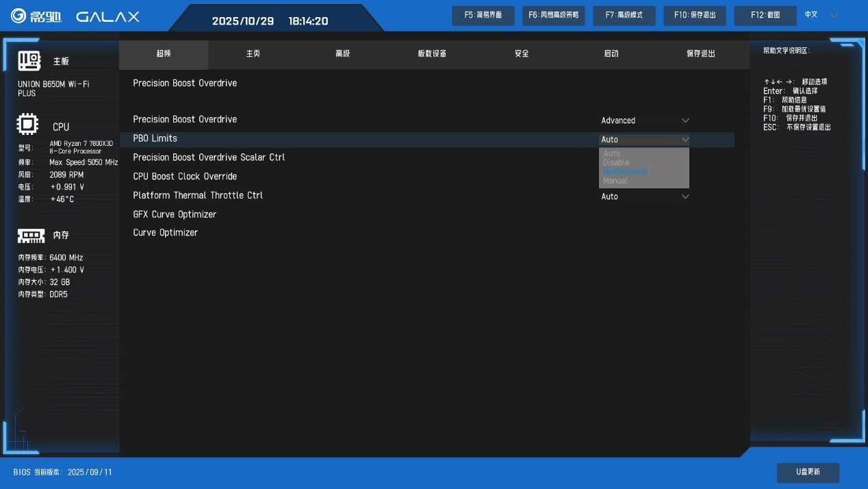The height and width of the screenshot is (489, 868).
Task: Go to the 安全 tab
Action: (x=522, y=53)
